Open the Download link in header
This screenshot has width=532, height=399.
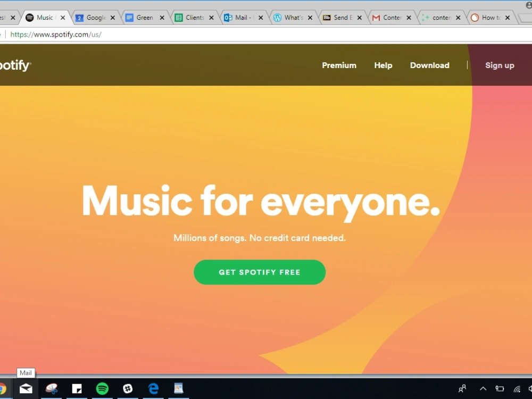point(429,65)
